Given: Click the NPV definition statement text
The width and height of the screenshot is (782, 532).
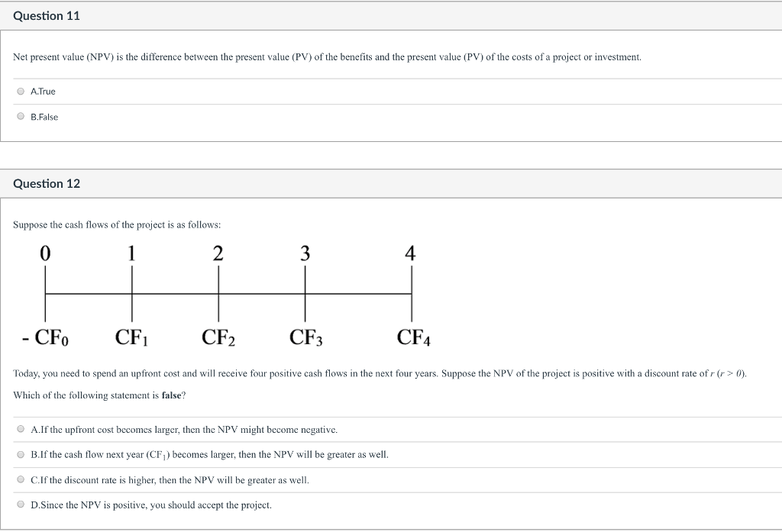Looking at the screenshot, I should (326, 56).
